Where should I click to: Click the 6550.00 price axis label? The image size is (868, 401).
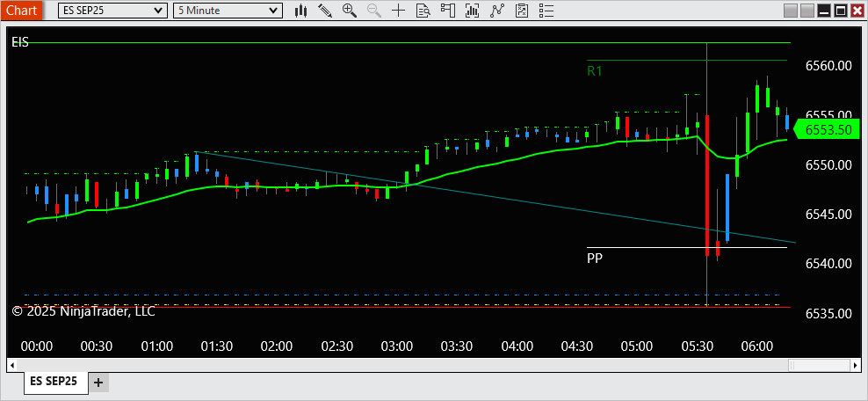828,165
